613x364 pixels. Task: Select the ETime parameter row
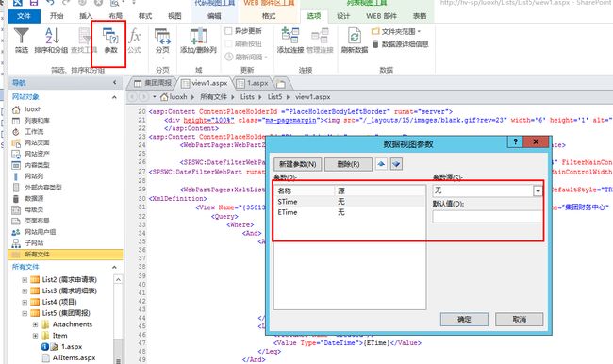350,212
